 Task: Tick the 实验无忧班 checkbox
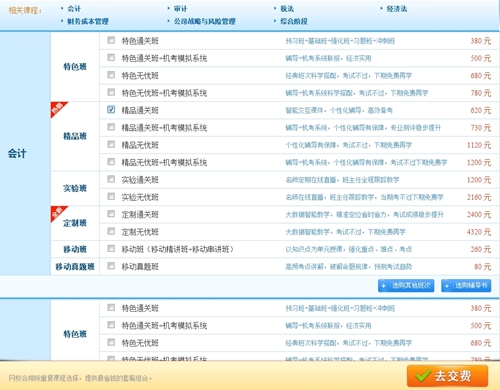[x=111, y=196]
